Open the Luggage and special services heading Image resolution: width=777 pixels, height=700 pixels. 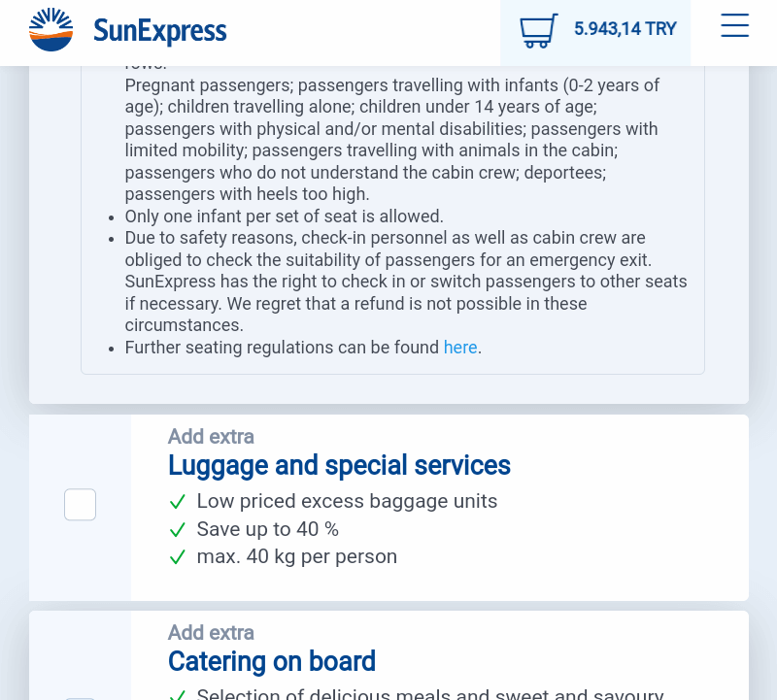339,465
